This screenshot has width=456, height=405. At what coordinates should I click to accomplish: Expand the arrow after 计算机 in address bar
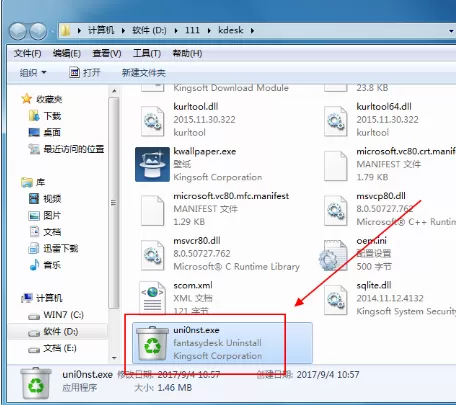[123, 31]
